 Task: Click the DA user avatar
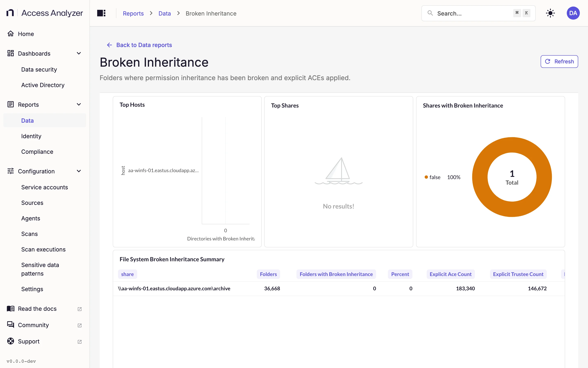click(x=573, y=13)
